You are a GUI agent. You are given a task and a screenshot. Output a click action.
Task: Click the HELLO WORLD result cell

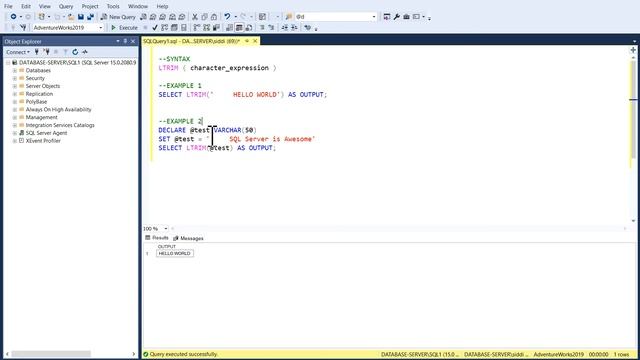point(175,253)
